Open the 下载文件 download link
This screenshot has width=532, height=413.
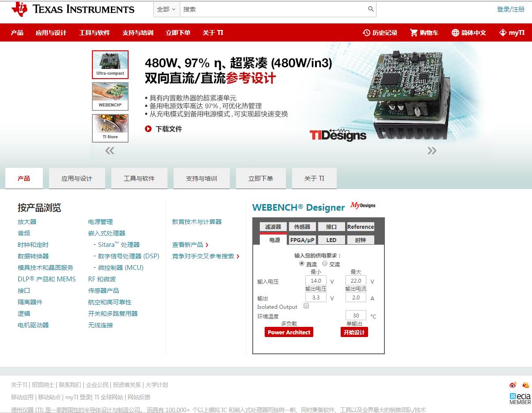point(169,129)
